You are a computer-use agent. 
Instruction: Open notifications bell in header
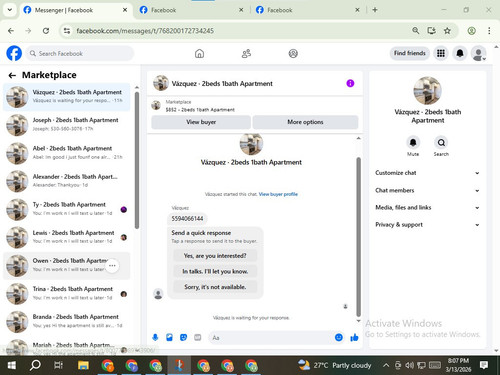click(x=460, y=53)
